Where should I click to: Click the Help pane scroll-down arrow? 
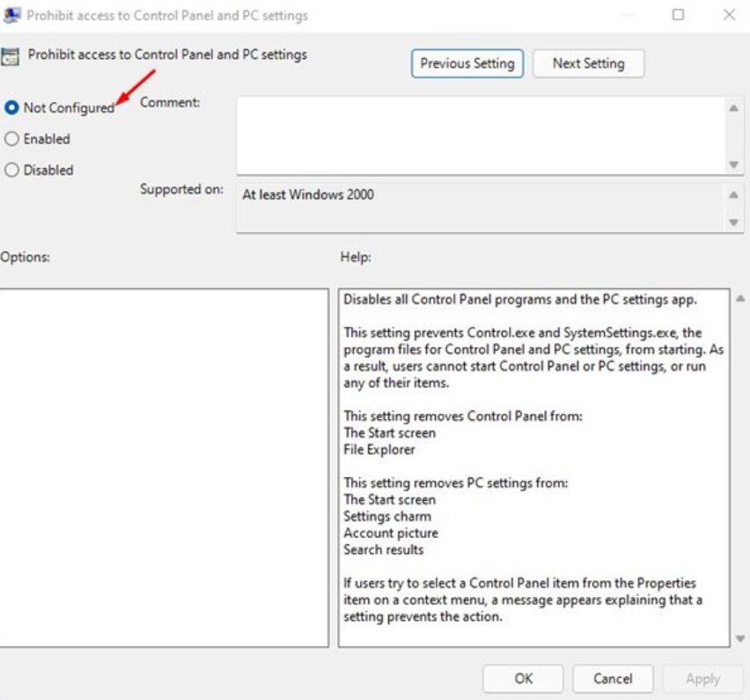[x=740, y=638]
